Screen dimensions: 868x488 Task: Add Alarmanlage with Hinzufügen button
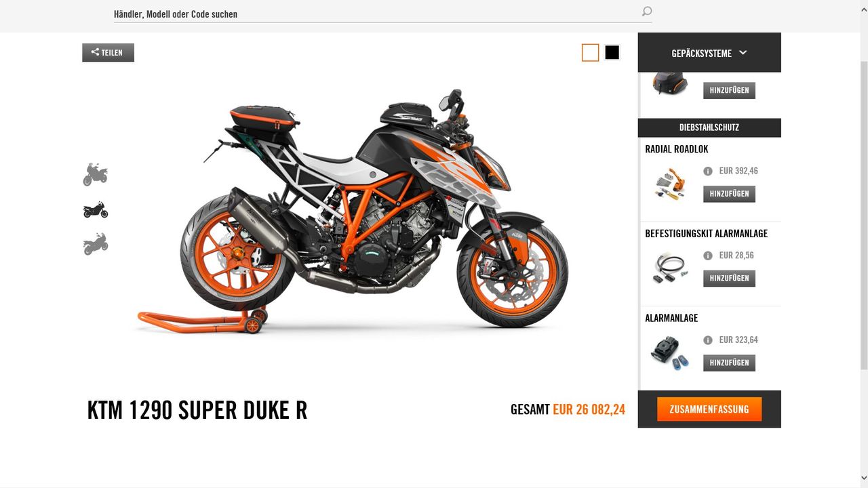729,363
